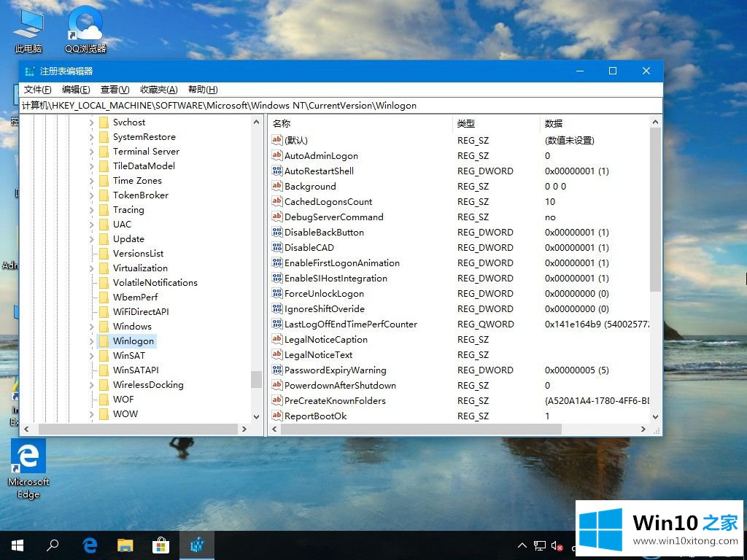This screenshot has width=747, height=560.
Task: Open the 收藏夹(A) menu
Action: click(158, 90)
